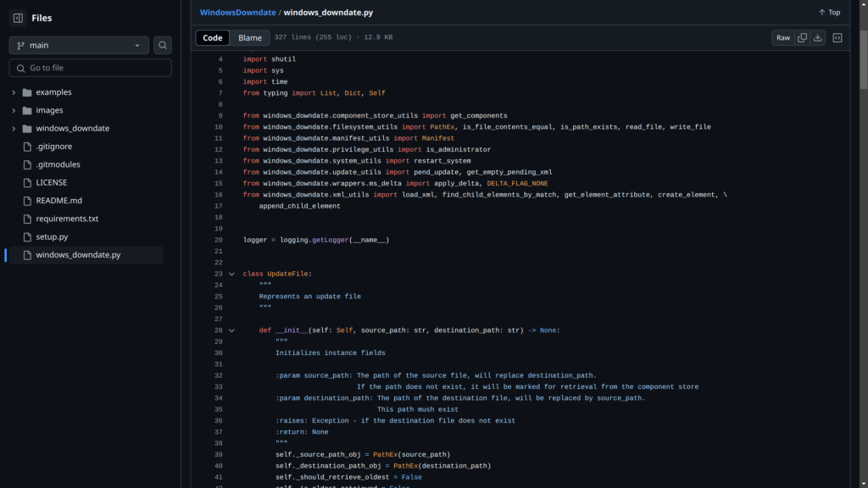The height and width of the screenshot is (488, 868).
Task: Focus the Go to file search field
Action: 91,68
